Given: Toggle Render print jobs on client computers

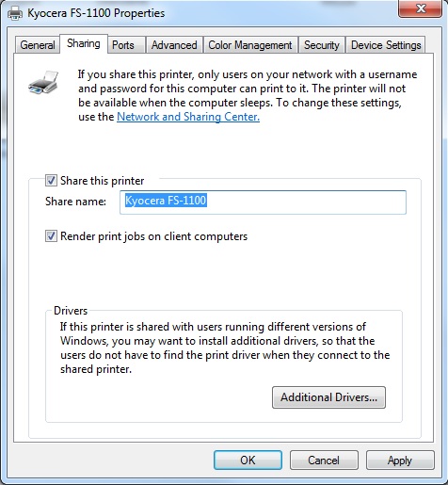Looking at the screenshot, I should (51, 236).
